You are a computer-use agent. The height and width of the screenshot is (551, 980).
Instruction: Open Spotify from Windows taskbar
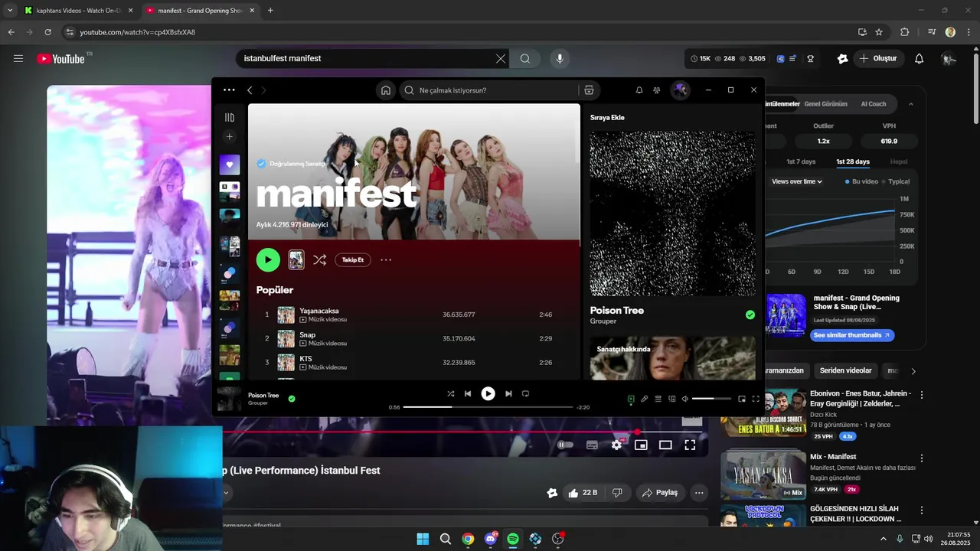[x=513, y=539]
